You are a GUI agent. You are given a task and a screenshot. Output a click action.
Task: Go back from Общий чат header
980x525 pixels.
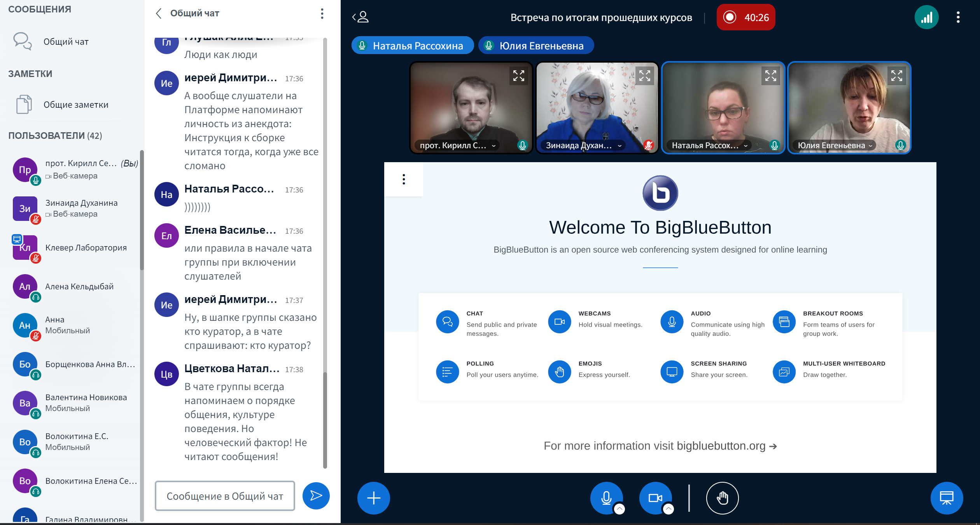(159, 14)
